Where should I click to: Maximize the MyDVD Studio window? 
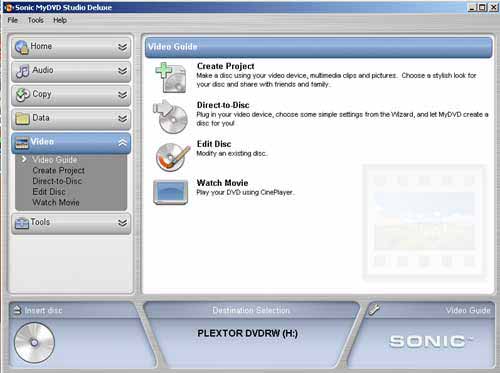pyautogui.click(x=483, y=7)
